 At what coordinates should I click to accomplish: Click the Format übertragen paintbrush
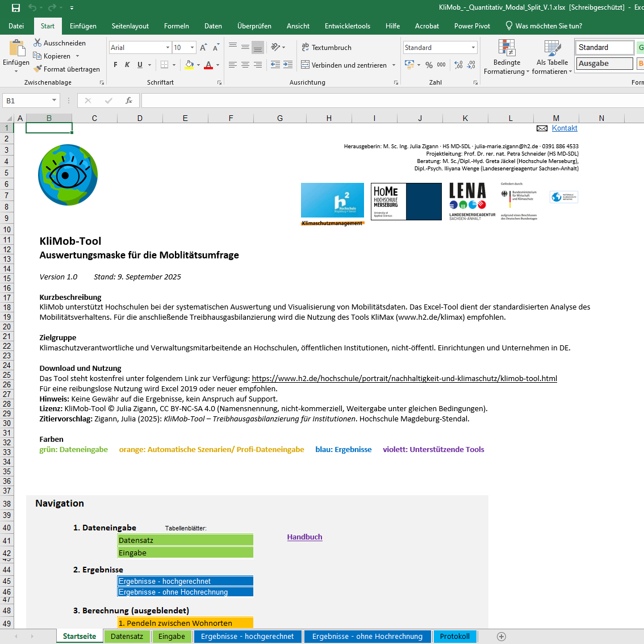pos(38,69)
